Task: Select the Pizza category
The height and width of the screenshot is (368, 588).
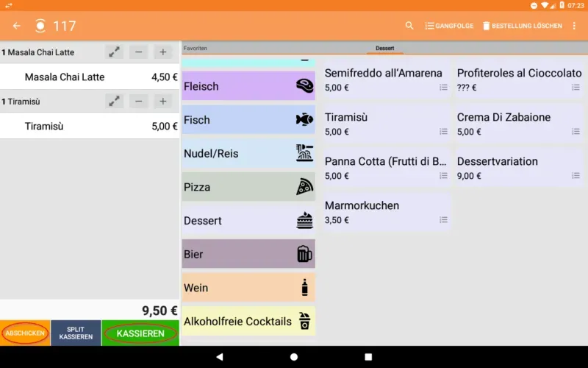Action: (x=248, y=187)
